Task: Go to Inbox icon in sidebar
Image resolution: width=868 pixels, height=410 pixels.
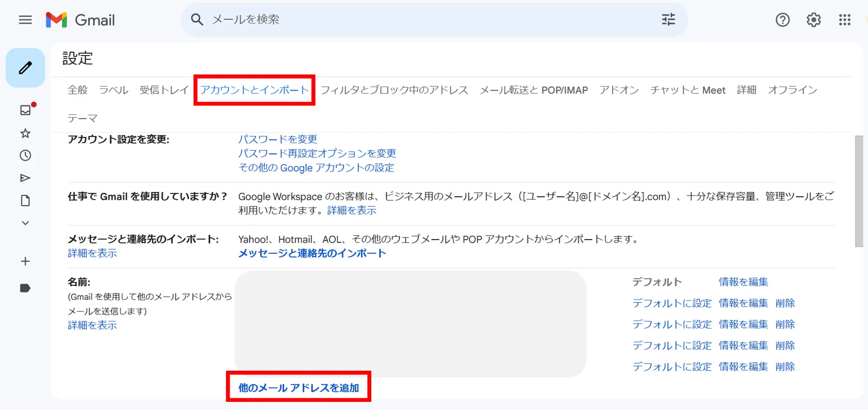Action: click(26, 110)
